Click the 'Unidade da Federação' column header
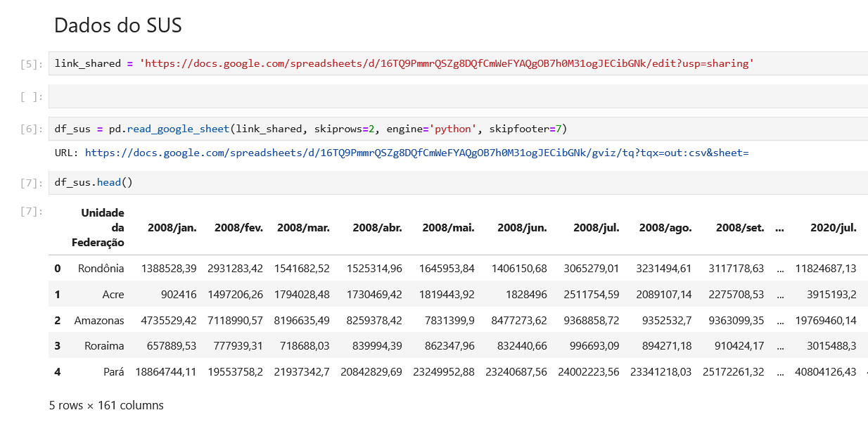The width and height of the screenshot is (868, 422). [98, 227]
